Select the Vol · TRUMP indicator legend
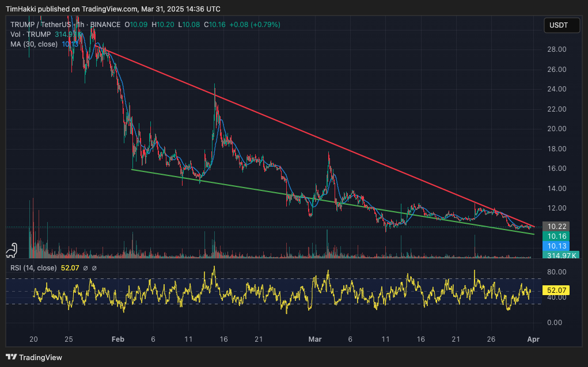The width and height of the screenshot is (588, 367). (x=31, y=35)
